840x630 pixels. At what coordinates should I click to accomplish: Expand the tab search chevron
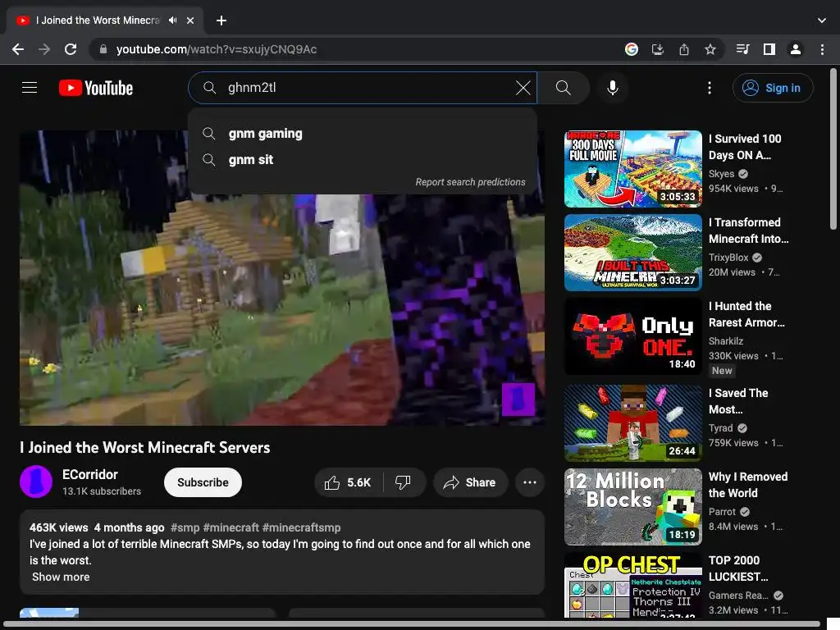[822, 21]
